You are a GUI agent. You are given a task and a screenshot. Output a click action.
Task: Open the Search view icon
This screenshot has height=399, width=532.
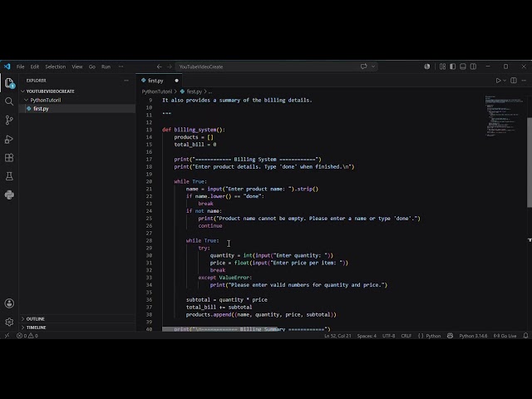(9, 101)
